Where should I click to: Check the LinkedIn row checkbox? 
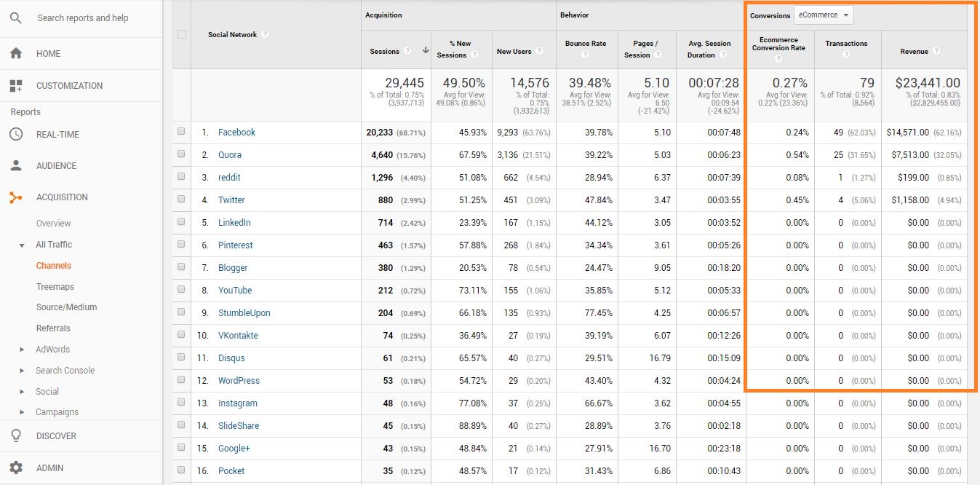click(181, 222)
